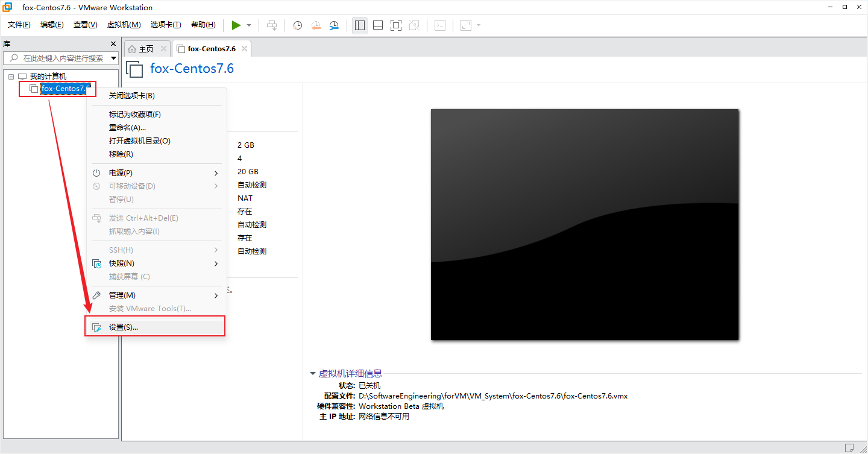The width and height of the screenshot is (868, 454).
Task: Open the 帮助(H) menu
Action: pos(203,25)
